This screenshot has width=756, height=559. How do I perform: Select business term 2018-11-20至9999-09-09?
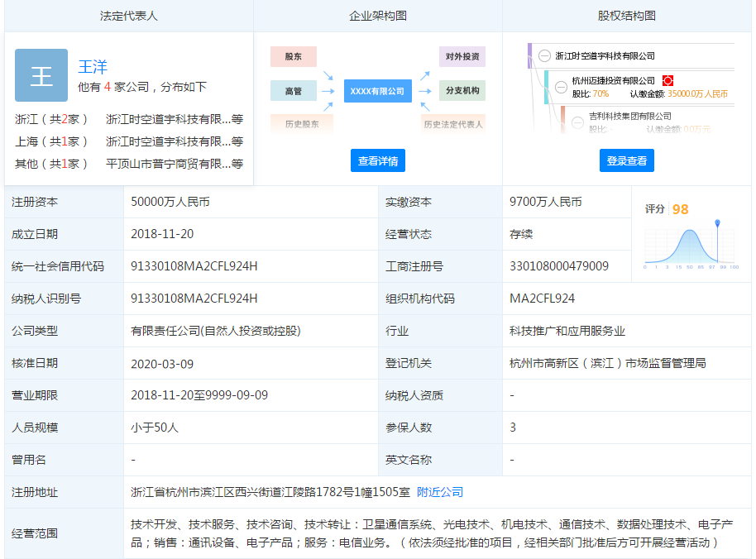199,395
